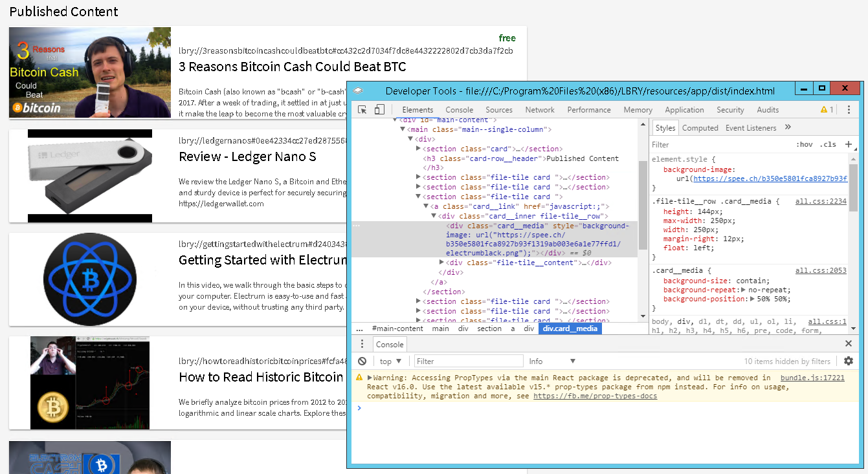
Task: Open console settings gear icon
Action: [x=849, y=361]
